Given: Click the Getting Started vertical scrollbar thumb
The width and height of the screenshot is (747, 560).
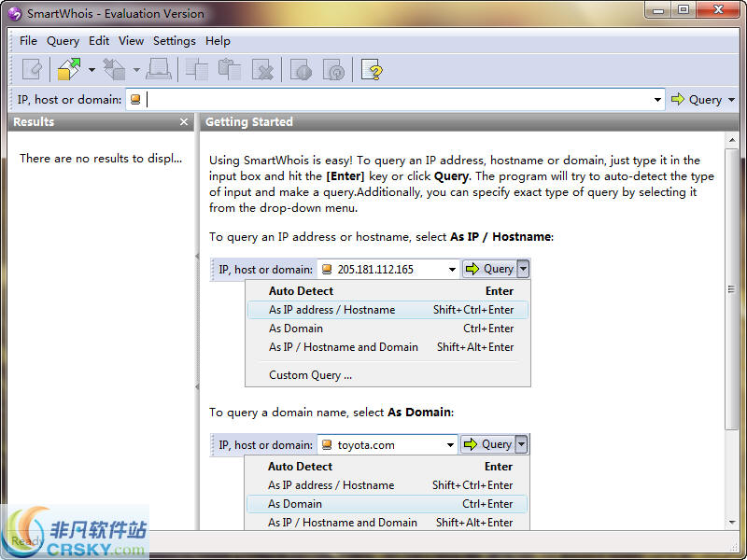Looking at the screenshot, I should point(732,289).
